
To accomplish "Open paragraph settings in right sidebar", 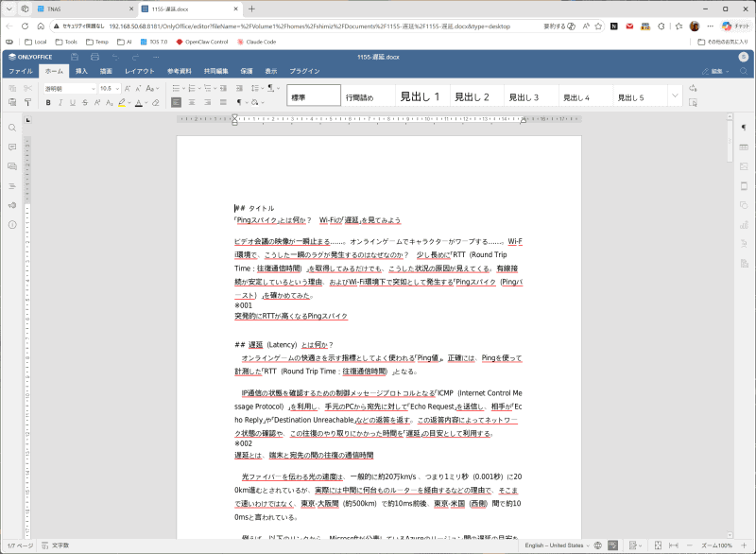I will pyautogui.click(x=744, y=128).
